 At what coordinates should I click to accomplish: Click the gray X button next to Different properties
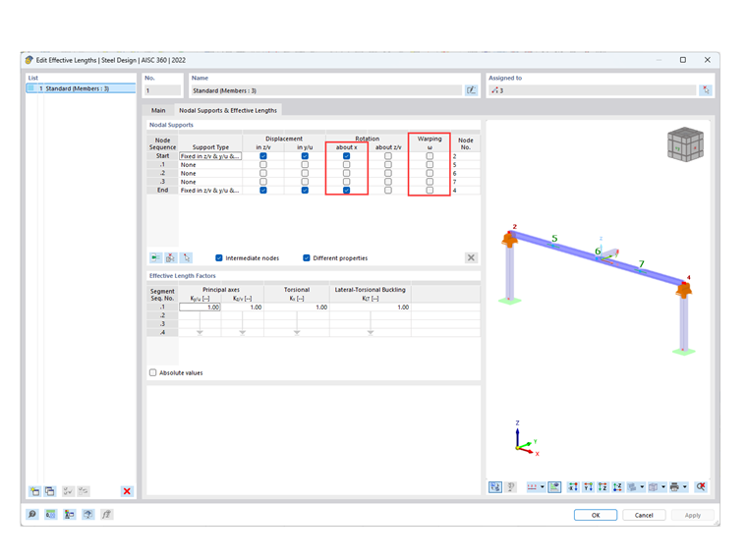coord(471,257)
